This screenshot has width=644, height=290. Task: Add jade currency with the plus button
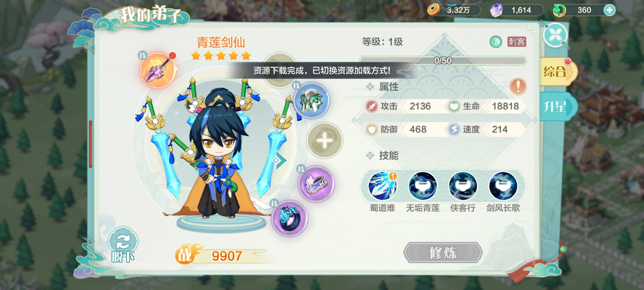point(609,10)
